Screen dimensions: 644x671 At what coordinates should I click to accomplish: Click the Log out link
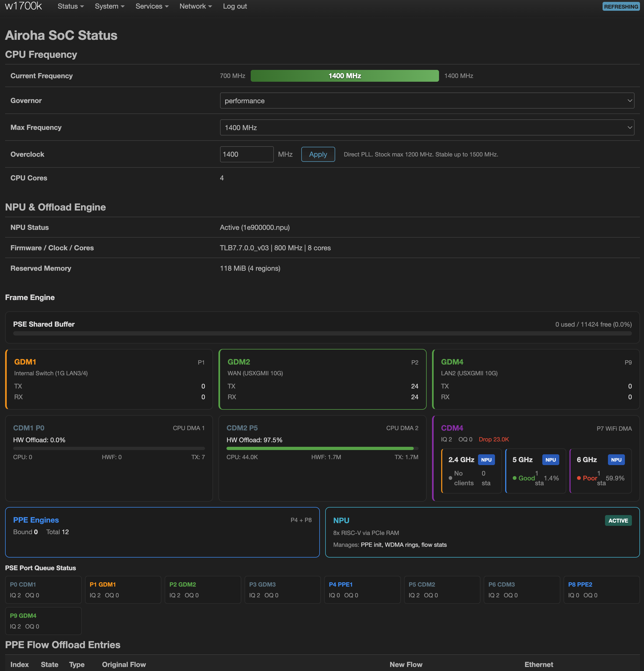pyautogui.click(x=235, y=6)
